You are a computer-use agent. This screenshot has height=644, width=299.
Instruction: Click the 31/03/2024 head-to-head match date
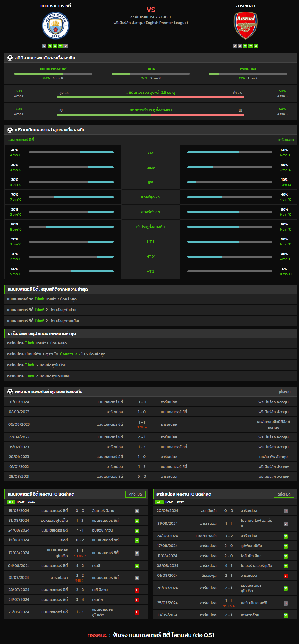[19, 402]
